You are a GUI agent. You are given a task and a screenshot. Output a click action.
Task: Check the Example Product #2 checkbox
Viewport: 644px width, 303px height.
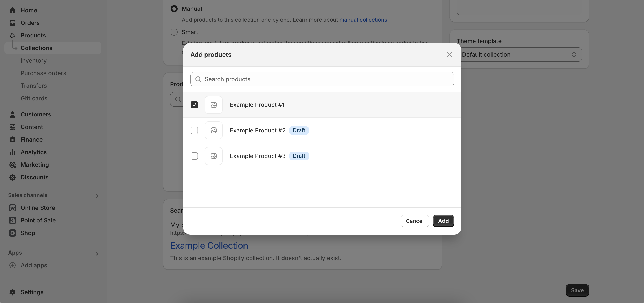(194, 130)
